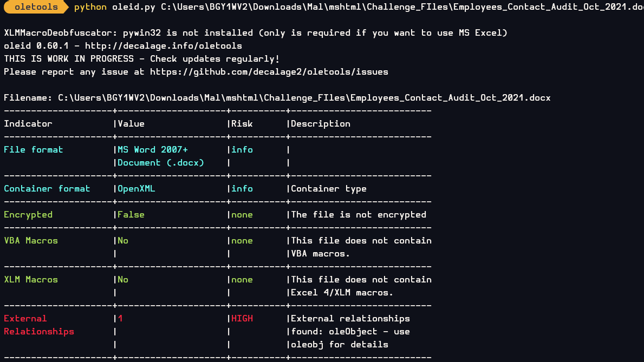Screen dimensions: 644x362
Task: Click the HIGH risk value
Action: pyautogui.click(x=242, y=319)
